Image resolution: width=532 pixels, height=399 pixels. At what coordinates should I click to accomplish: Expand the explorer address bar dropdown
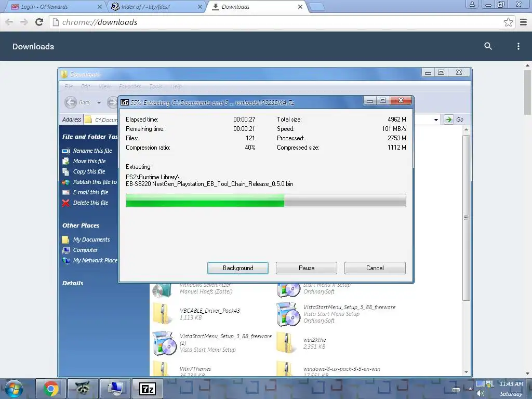pyautogui.click(x=436, y=119)
